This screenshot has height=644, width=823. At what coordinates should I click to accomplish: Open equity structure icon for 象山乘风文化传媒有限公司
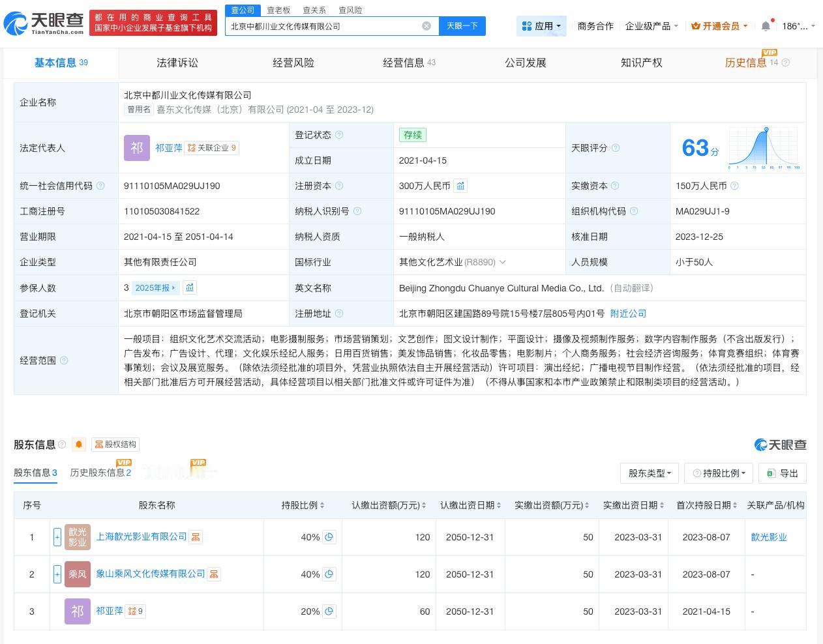tap(214, 574)
